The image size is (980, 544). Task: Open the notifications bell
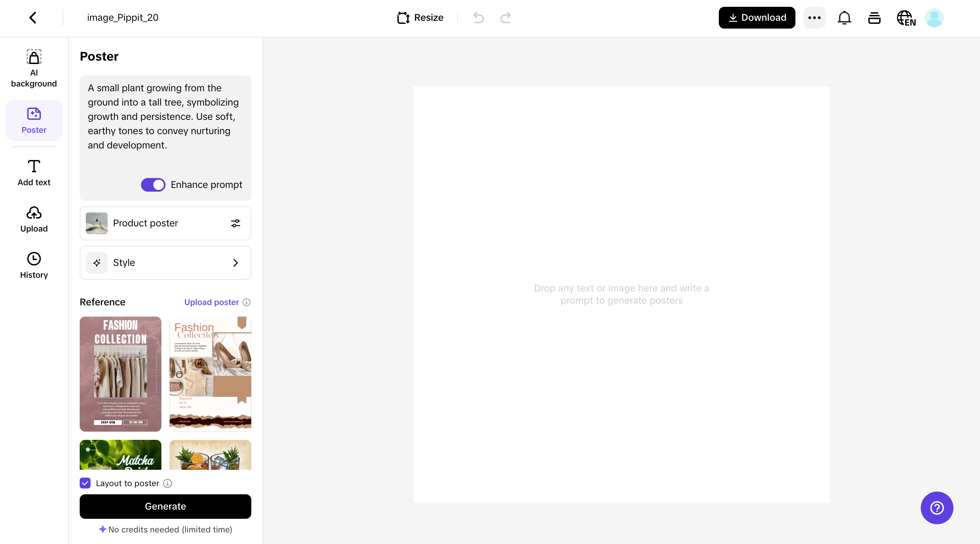click(x=844, y=17)
